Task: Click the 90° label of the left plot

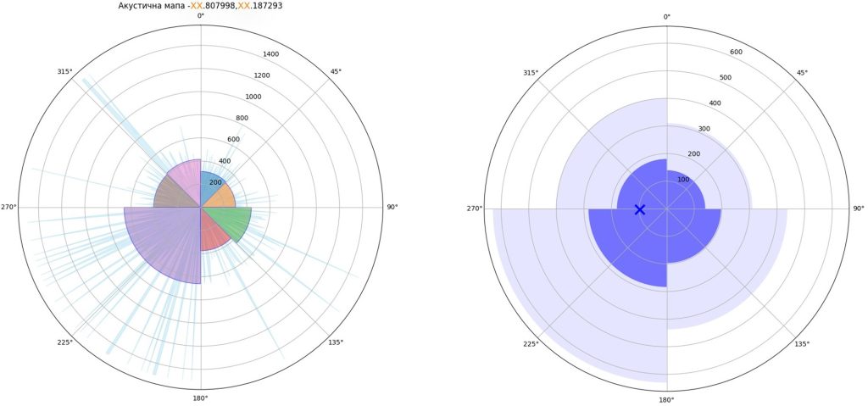Action: [392, 207]
